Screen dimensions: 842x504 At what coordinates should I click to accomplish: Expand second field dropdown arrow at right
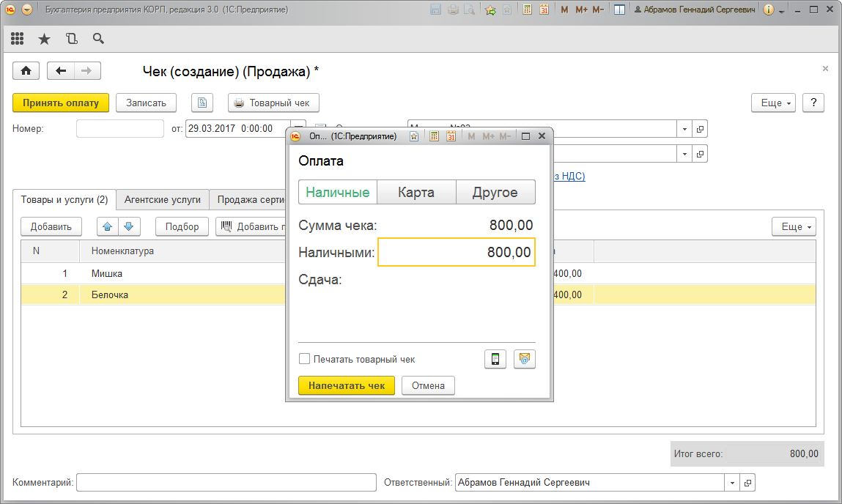tap(684, 154)
